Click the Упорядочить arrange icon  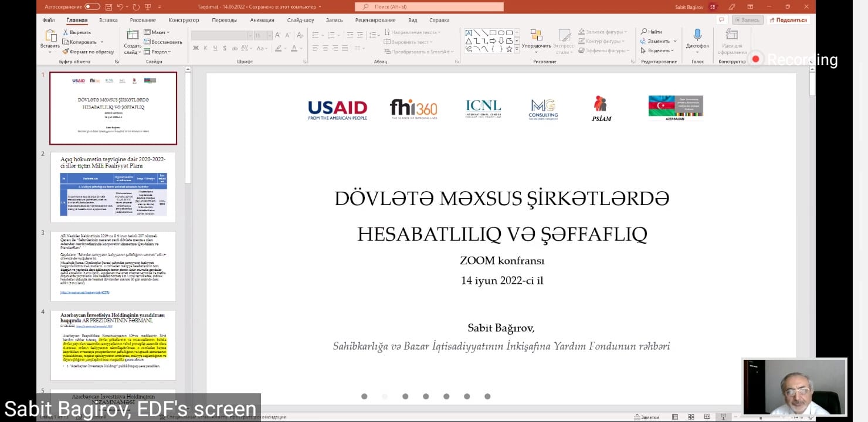tap(536, 35)
